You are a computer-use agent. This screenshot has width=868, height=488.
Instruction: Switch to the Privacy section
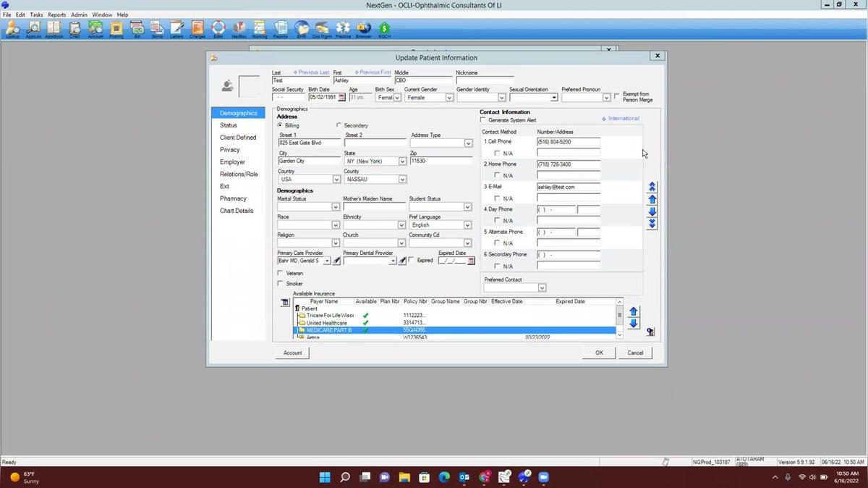click(x=230, y=150)
